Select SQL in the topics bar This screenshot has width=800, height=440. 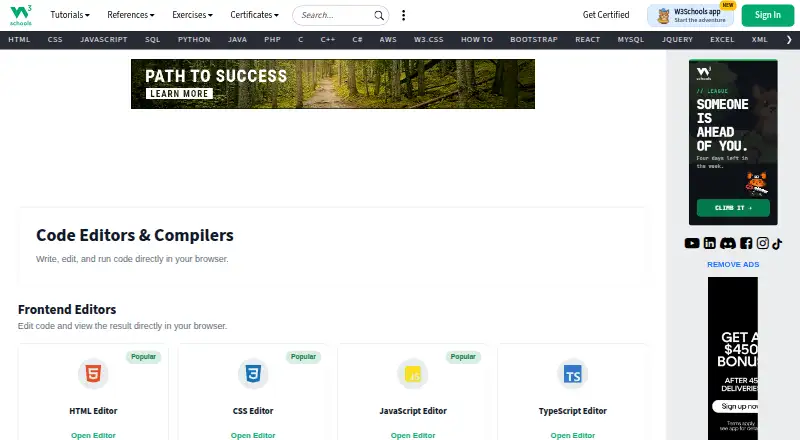tap(153, 40)
